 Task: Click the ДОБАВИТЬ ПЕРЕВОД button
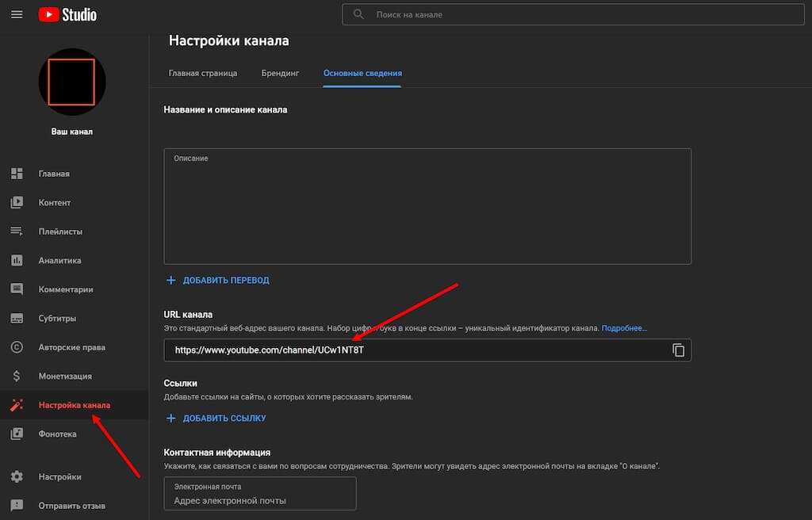pos(218,281)
